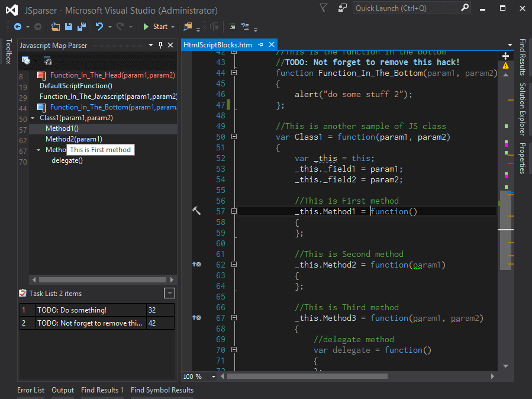Open the Solution Explorer side tab
This screenshot has width=532, height=399.
pos(523,109)
